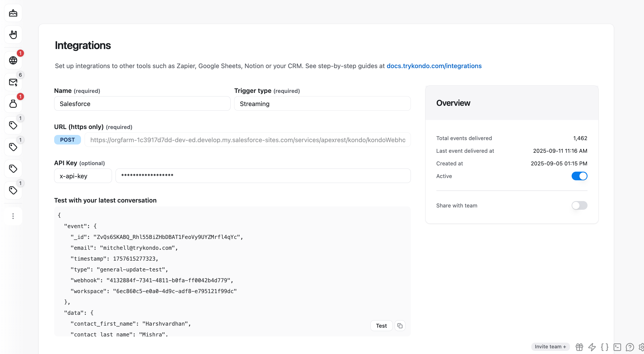Open the three-dot more menu in sidebar
The height and width of the screenshot is (354, 644).
pos(13,216)
